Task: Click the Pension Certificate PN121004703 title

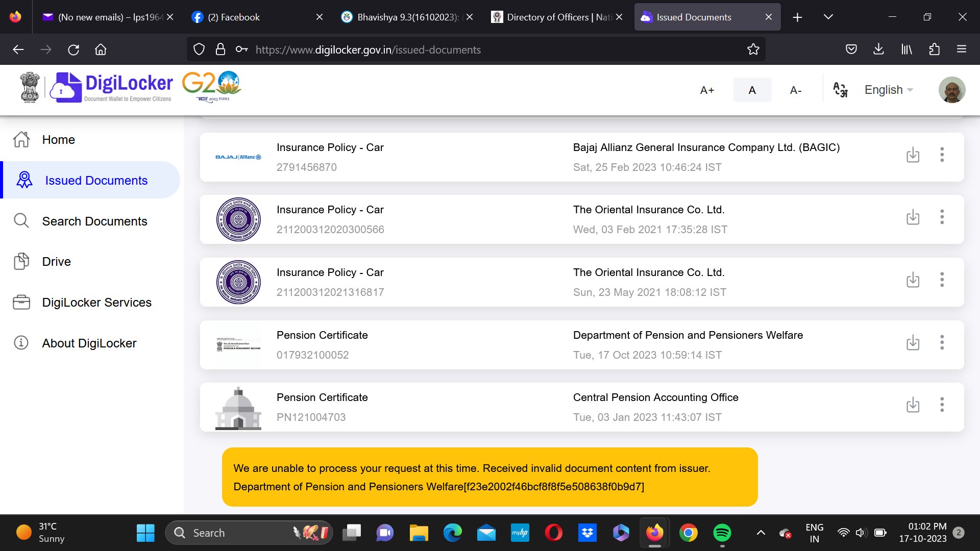Action: (322, 397)
